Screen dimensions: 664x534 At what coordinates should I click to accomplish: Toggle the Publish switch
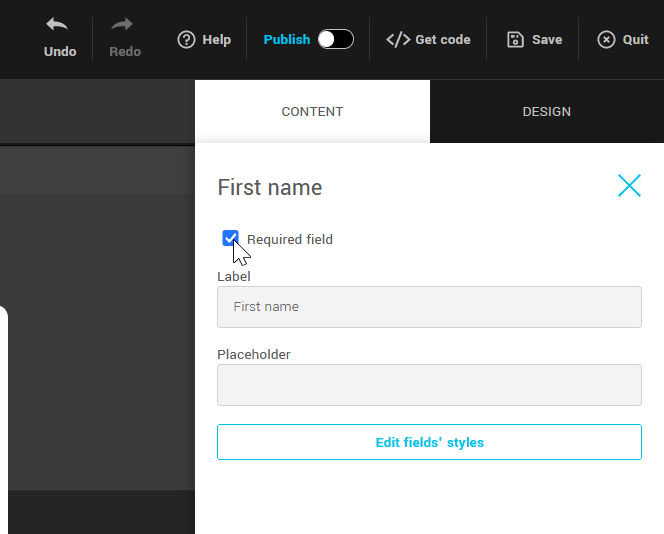click(x=335, y=40)
